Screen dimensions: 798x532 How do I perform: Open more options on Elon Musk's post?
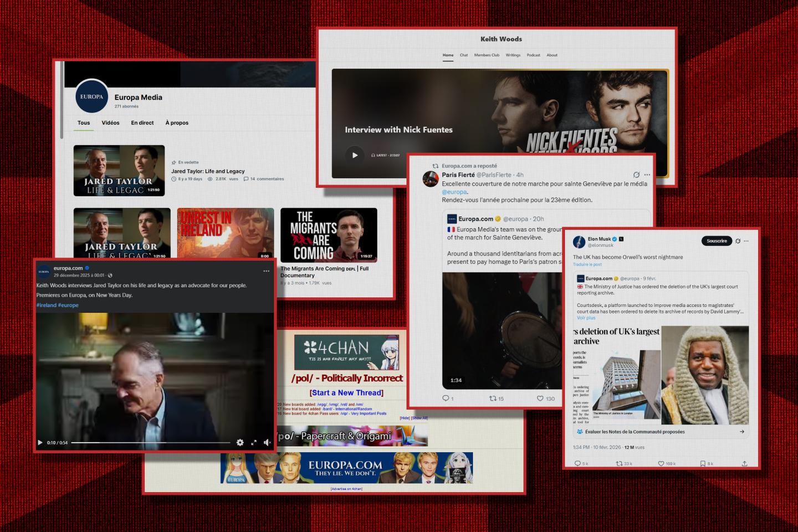(x=746, y=241)
